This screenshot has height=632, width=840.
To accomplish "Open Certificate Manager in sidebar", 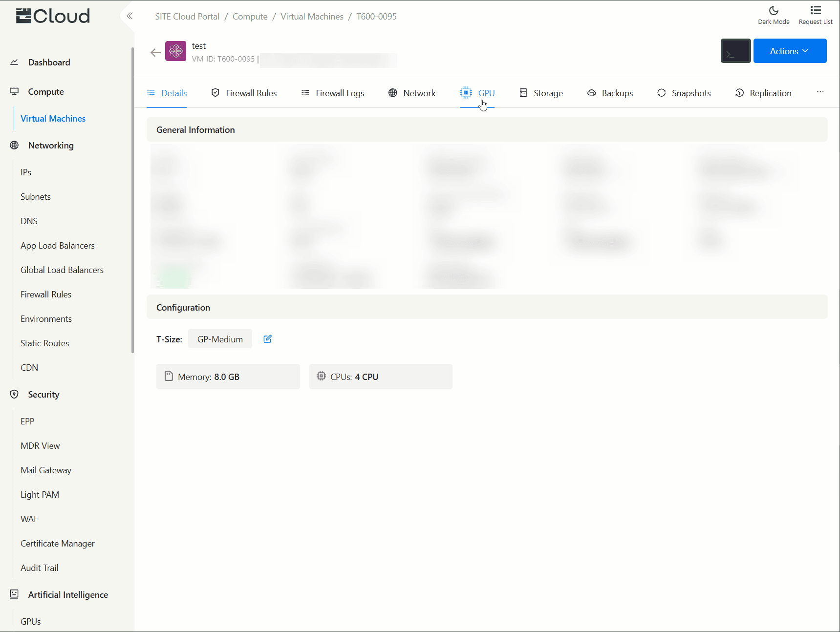I will coord(58,544).
